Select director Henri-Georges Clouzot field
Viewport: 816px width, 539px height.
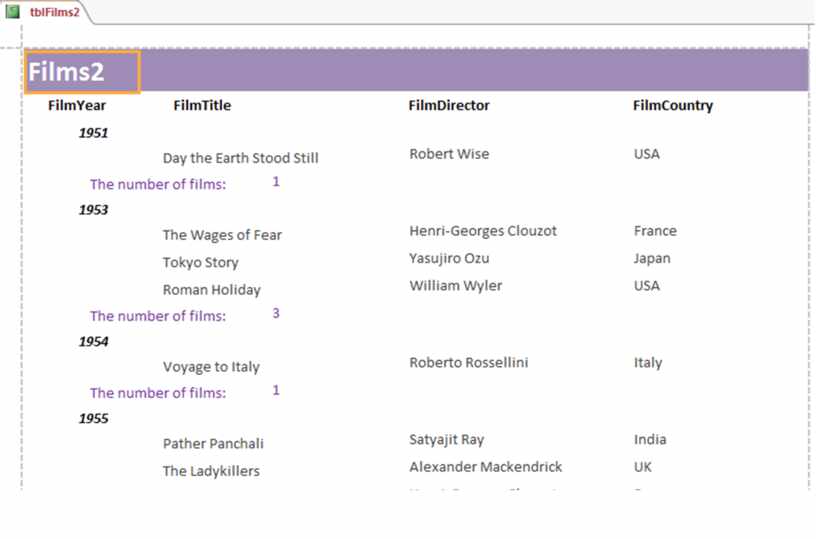click(483, 231)
